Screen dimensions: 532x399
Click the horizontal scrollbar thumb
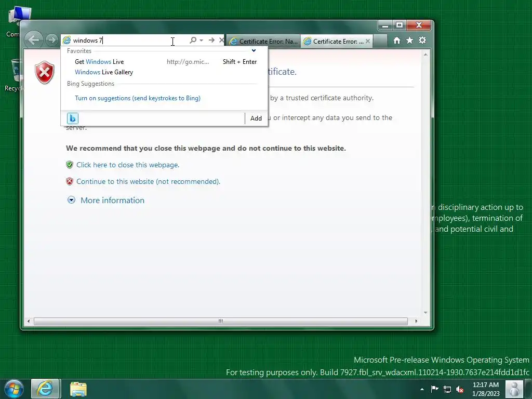(x=220, y=321)
